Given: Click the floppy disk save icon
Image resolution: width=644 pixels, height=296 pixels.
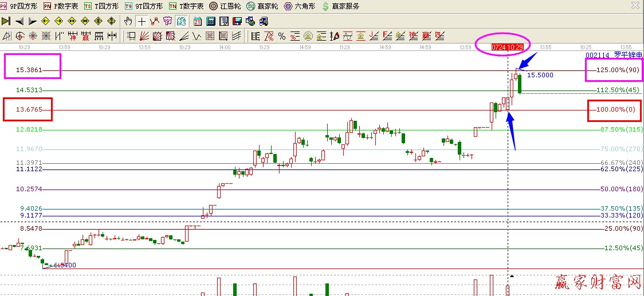Looking at the screenshot, I should (x=237, y=21).
